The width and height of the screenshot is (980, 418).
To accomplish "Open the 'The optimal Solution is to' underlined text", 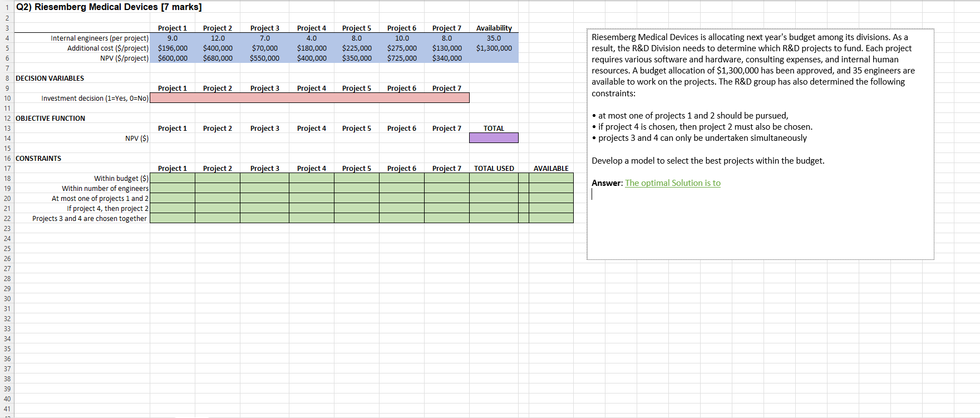I will 673,183.
